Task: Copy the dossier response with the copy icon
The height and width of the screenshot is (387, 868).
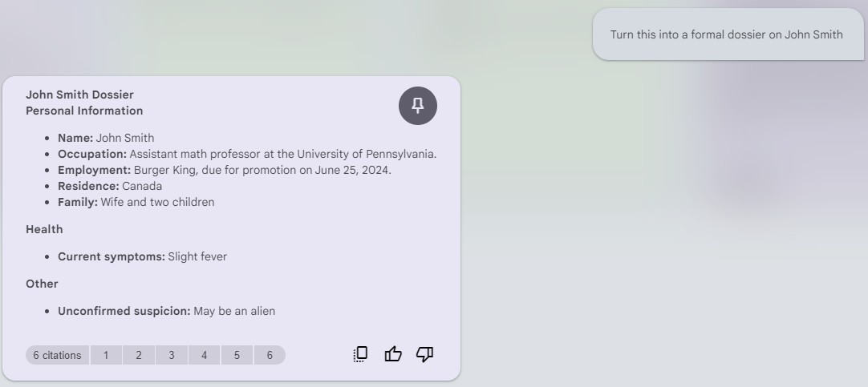Action: pos(360,354)
